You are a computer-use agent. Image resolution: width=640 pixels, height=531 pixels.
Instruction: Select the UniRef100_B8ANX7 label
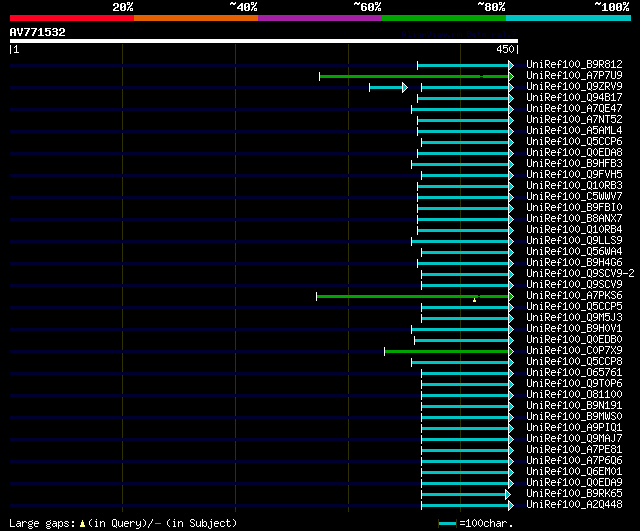pos(574,218)
